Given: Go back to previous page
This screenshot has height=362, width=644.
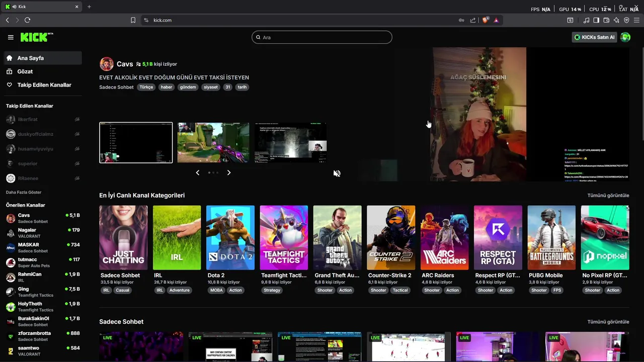Looking at the screenshot, I should [x=7, y=20].
